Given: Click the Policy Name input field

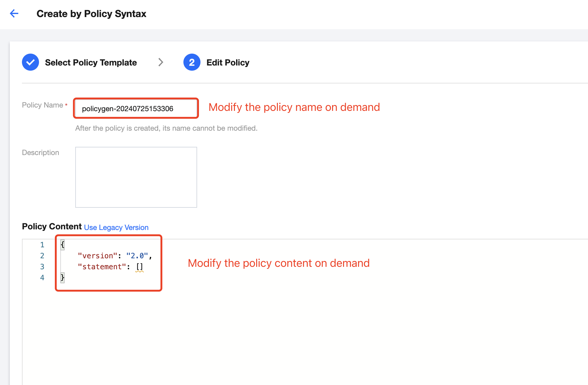Looking at the screenshot, I should 136,108.
